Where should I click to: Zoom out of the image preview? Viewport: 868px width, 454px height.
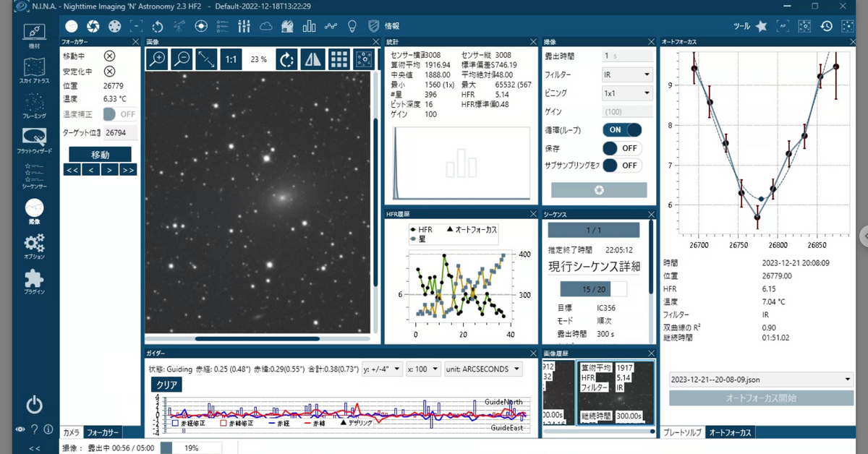point(182,59)
